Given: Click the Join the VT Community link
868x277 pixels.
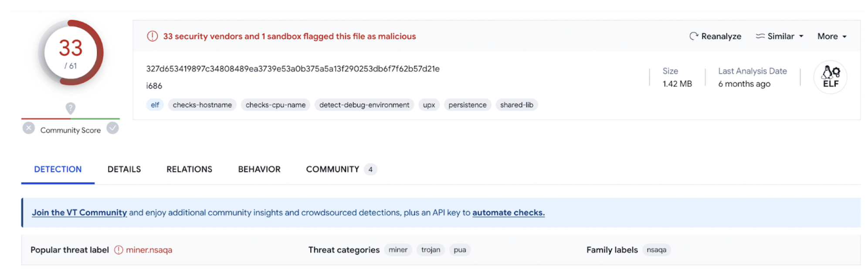Looking at the screenshot, I should coord(79,213).
